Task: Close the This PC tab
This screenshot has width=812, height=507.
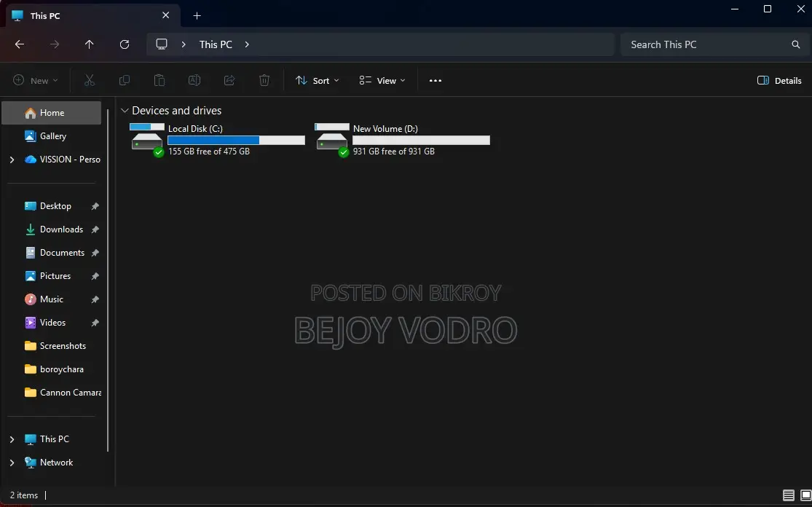Action: pos(166,15)
